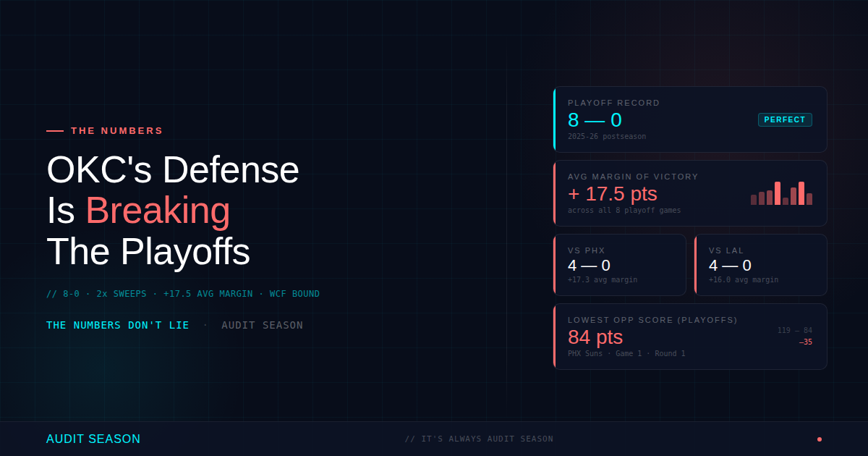868x456 pixels.
Task: Click "The Playoffs" headline line
Action: (148, 252)
